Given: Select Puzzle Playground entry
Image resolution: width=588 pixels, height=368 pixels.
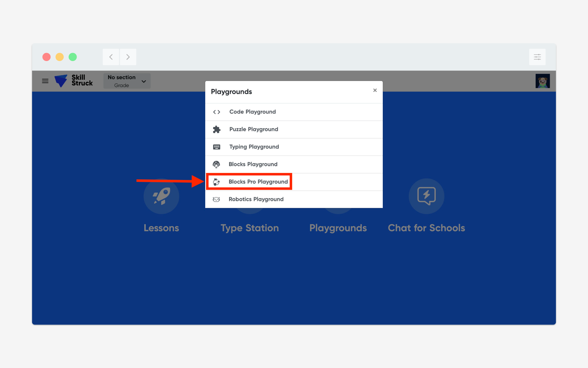Looking at the screenshot, I should (x=294, y=129).
